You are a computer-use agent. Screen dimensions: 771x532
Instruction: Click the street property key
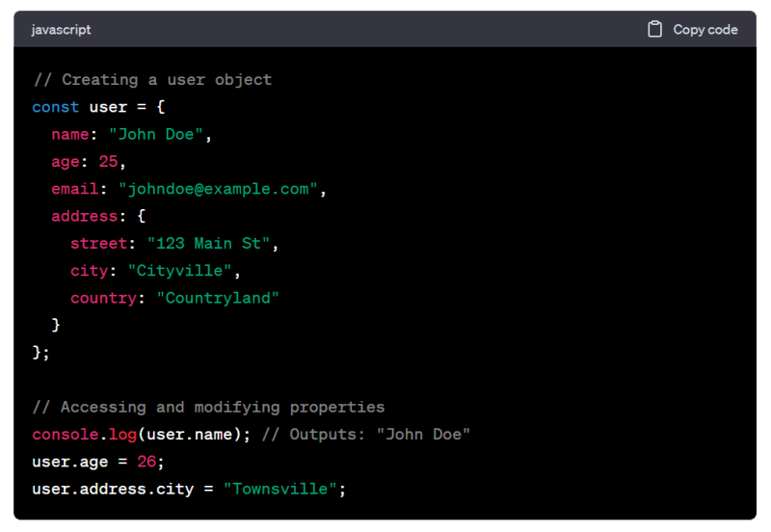tap(99, 244)
